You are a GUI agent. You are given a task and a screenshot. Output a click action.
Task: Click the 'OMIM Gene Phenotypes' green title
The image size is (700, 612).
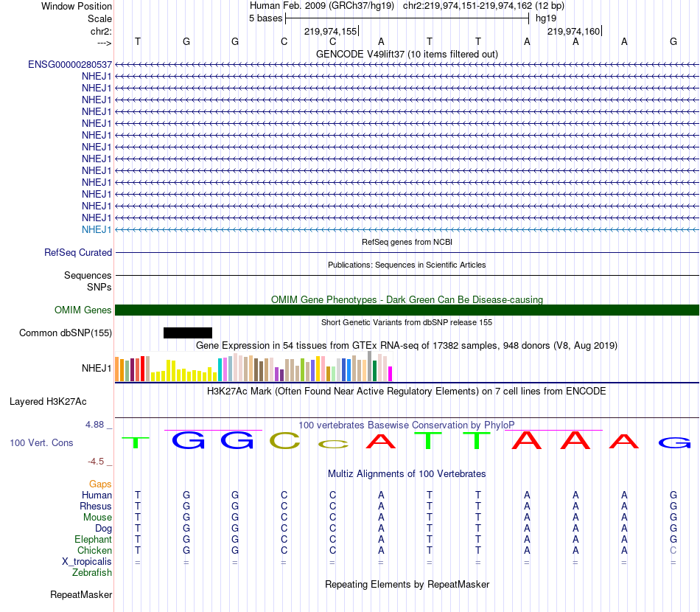pyautogui.click(x=407, y=300)
